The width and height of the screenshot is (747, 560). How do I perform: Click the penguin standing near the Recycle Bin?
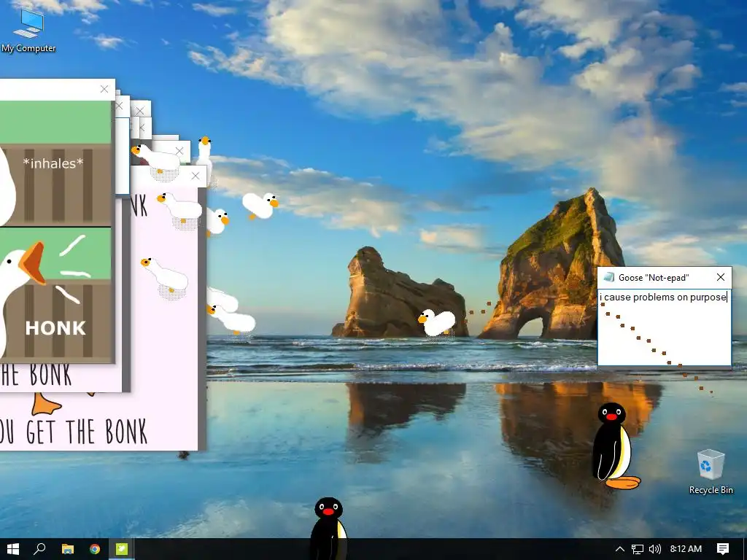point(615,446)
